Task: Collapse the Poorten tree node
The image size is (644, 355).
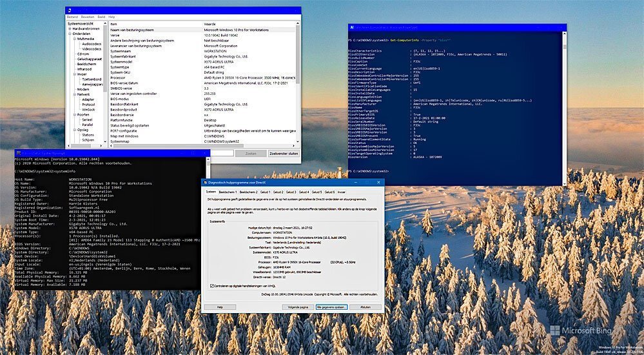Action: 75,115
